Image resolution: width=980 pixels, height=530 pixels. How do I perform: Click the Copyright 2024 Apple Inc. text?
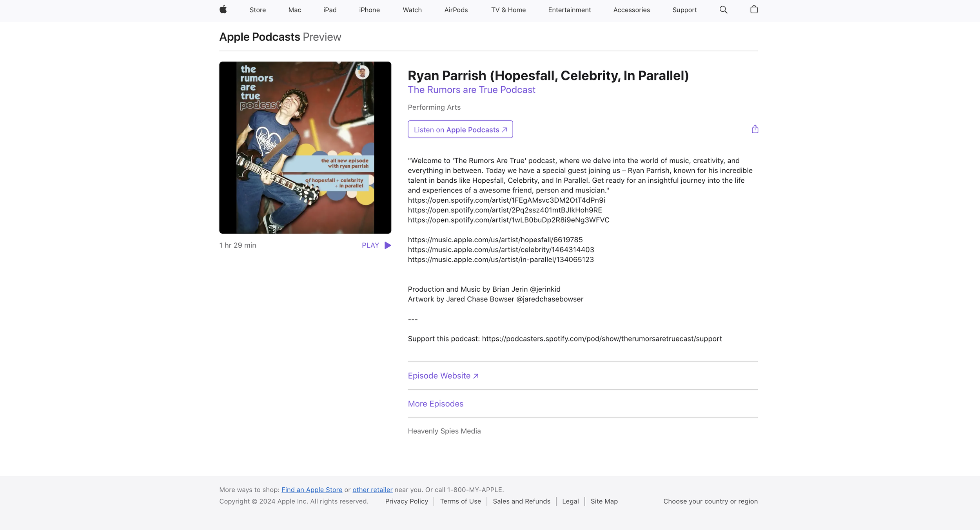294,501
